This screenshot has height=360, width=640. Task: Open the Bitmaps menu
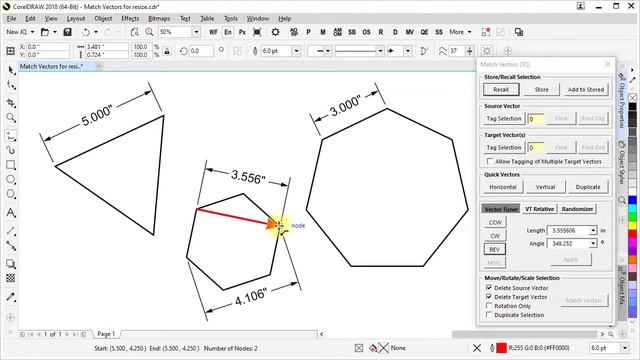coord(159,18)
